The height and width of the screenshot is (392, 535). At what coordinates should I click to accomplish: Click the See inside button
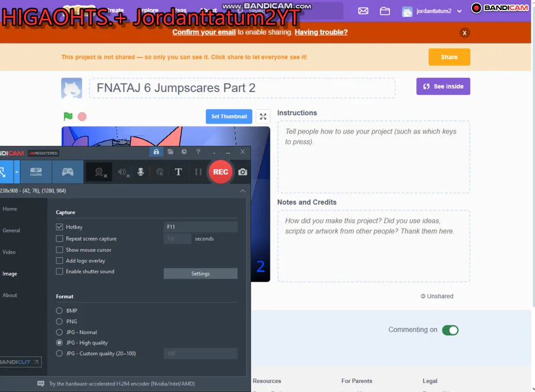click(x=443, y=86)
